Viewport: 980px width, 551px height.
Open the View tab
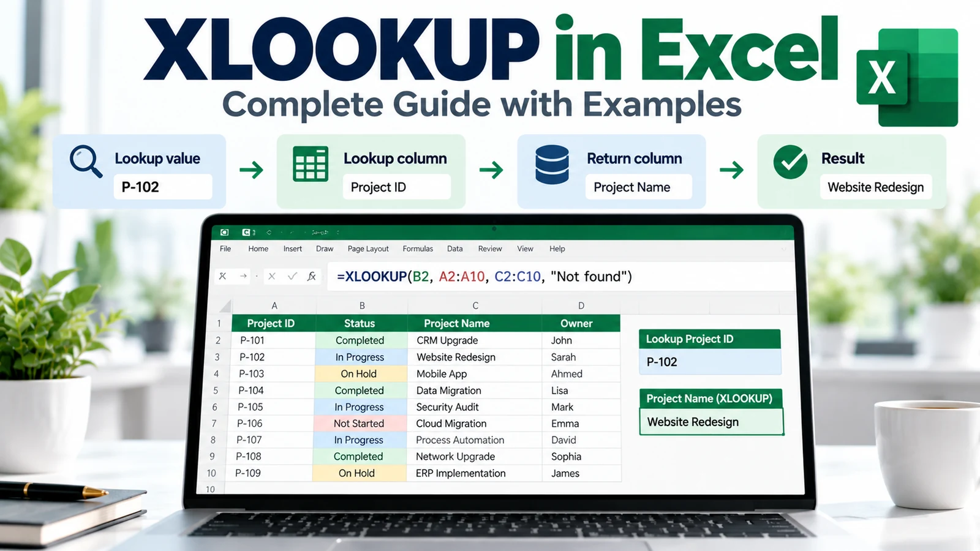tap(525, 249)
